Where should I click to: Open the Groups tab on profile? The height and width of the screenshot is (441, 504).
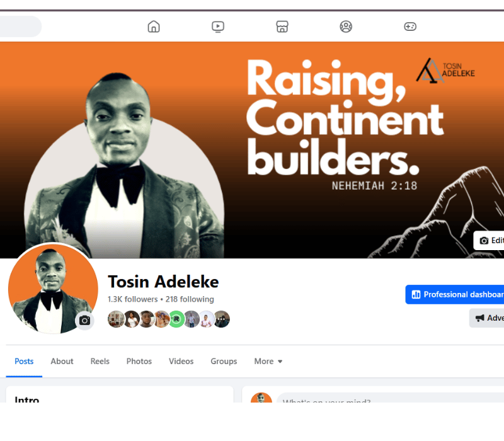pyautogui.click(x=224, y=361)
